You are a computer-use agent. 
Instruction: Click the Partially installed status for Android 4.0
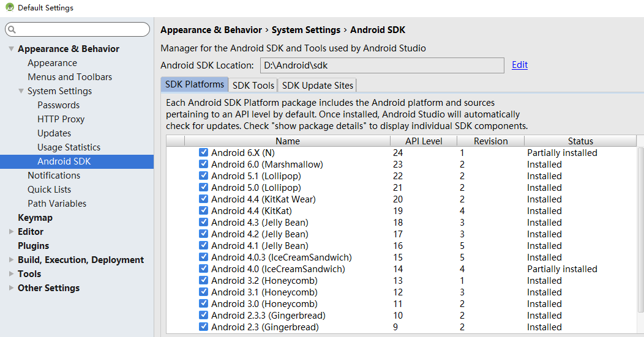point(562,269)
